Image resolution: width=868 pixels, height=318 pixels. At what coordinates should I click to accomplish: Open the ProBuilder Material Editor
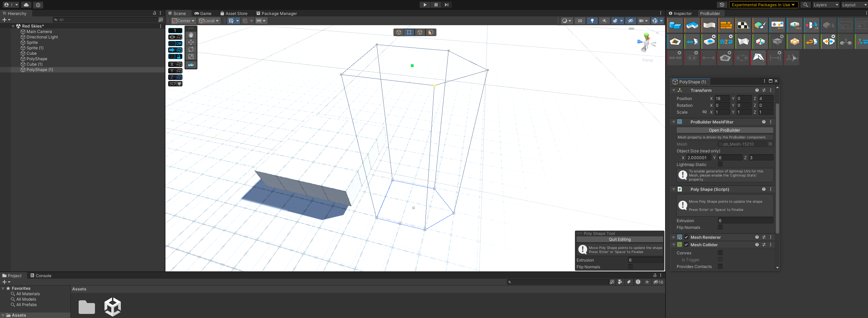click(x=727, y=25)
